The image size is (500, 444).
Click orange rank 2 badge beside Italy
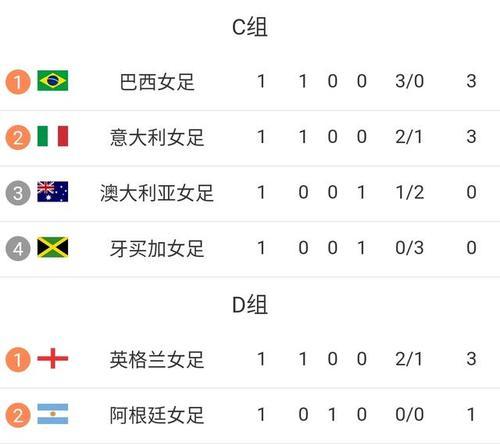coord(18,137)
